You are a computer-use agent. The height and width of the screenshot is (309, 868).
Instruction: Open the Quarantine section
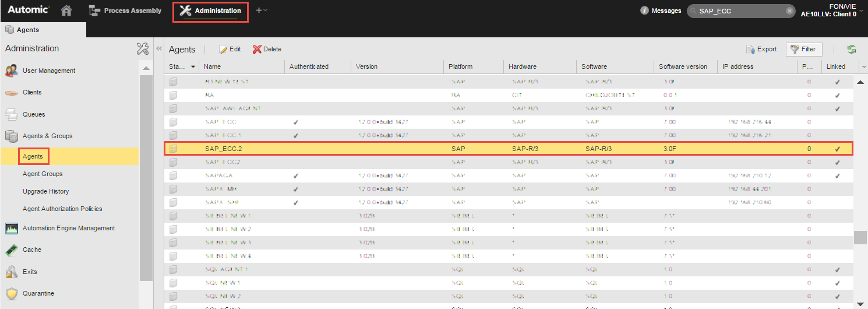point(38,293)
